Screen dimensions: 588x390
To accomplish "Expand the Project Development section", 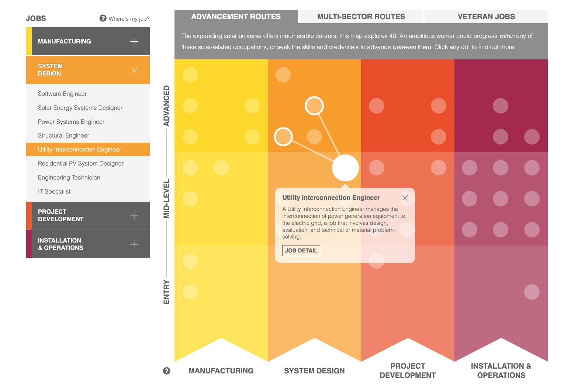I will coord(134,215).
